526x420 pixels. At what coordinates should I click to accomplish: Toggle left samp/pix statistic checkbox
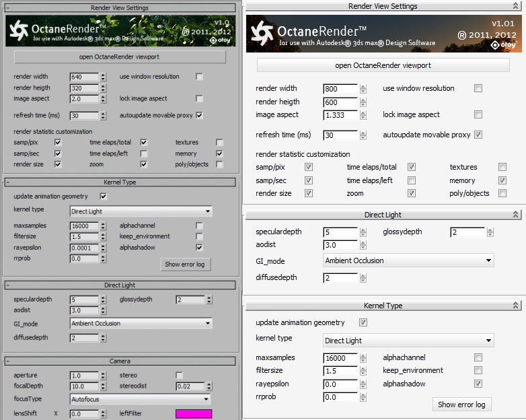[58, 142]
